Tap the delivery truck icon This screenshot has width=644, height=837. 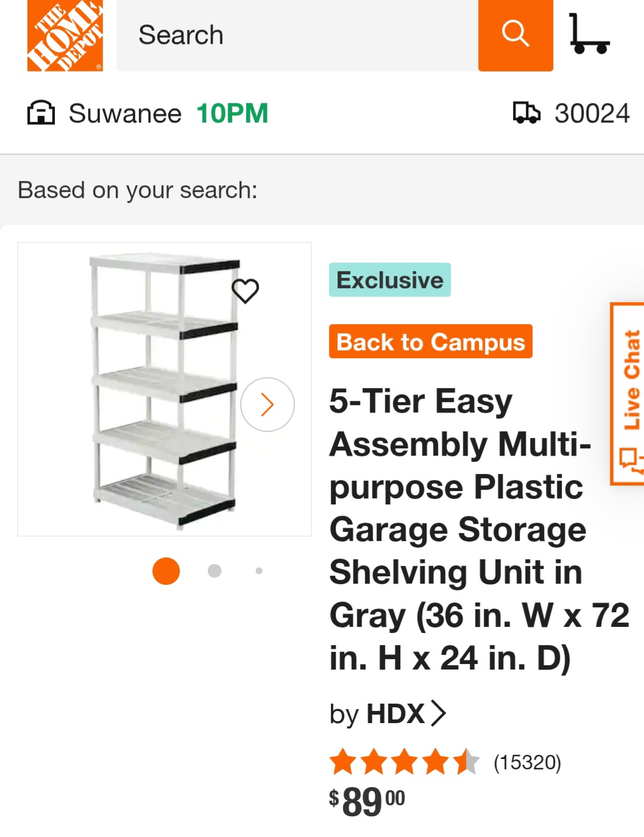(526, 113)
